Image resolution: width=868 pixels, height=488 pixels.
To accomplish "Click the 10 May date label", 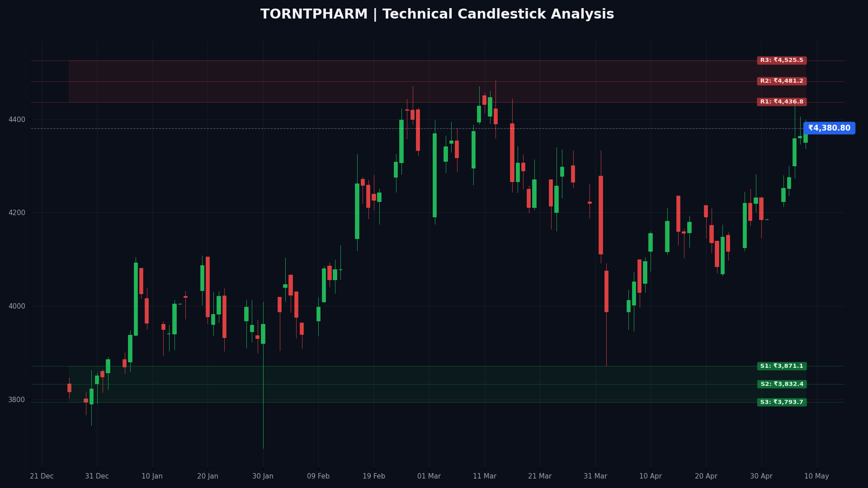I will tap(816, 476).
